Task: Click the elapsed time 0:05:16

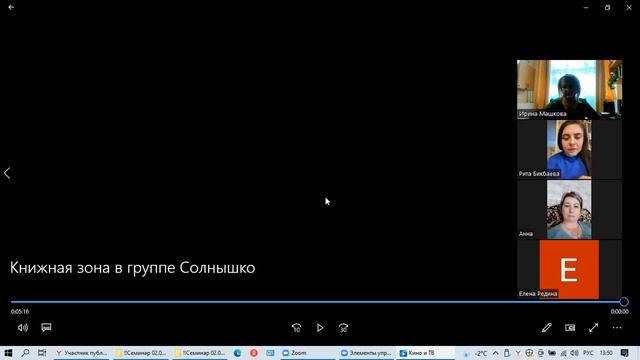Action: point(20,311)
